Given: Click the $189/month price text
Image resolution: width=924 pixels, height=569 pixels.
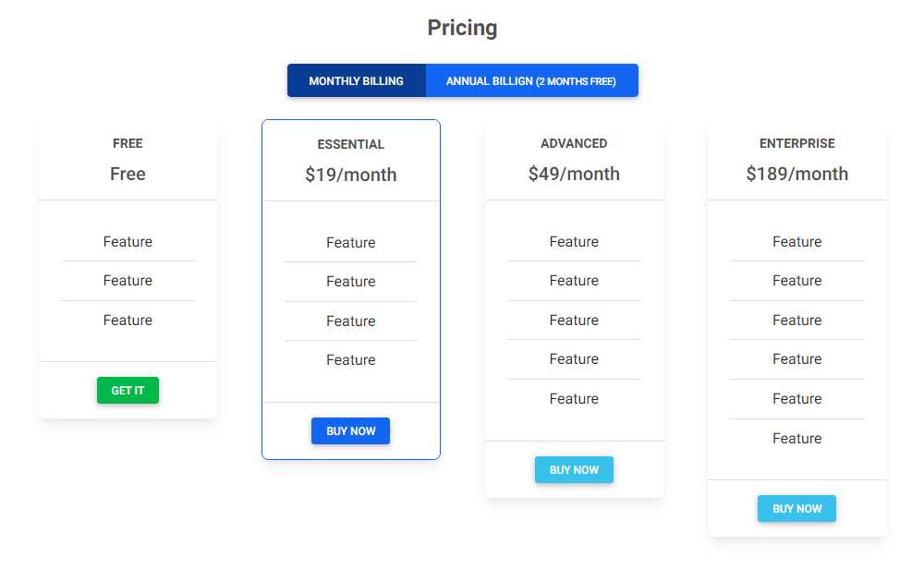Looking at the screenshot, I should (797, 175).
